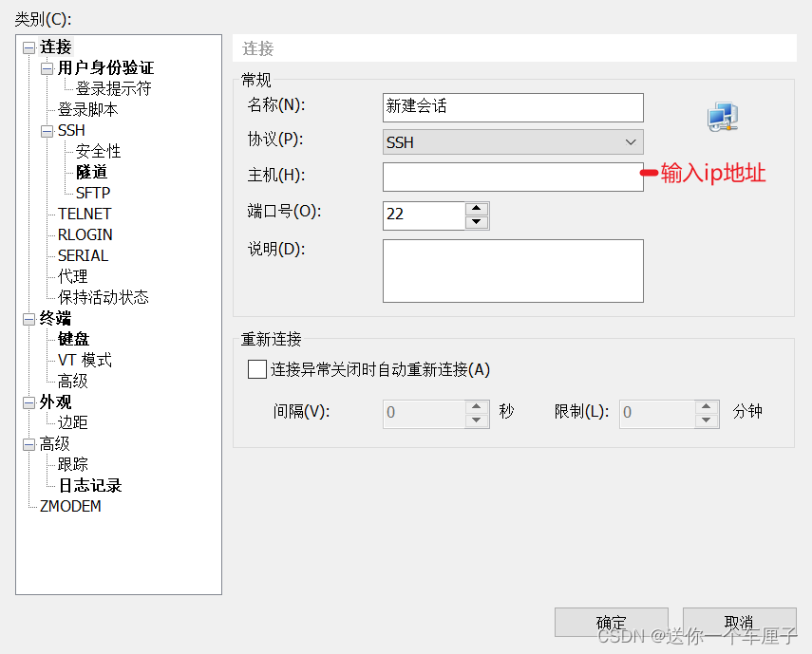Click the 间隔 interval number field

pos(425,414)
